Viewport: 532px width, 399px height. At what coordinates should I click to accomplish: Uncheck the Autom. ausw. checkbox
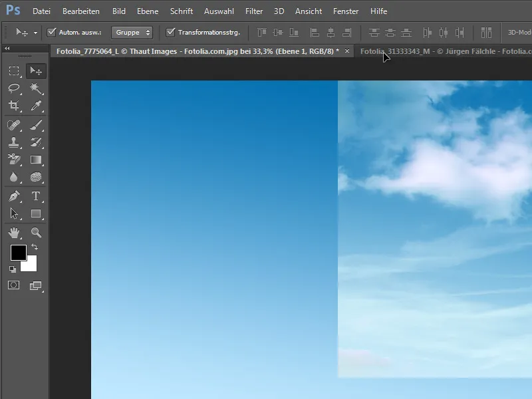coord(52,32)
